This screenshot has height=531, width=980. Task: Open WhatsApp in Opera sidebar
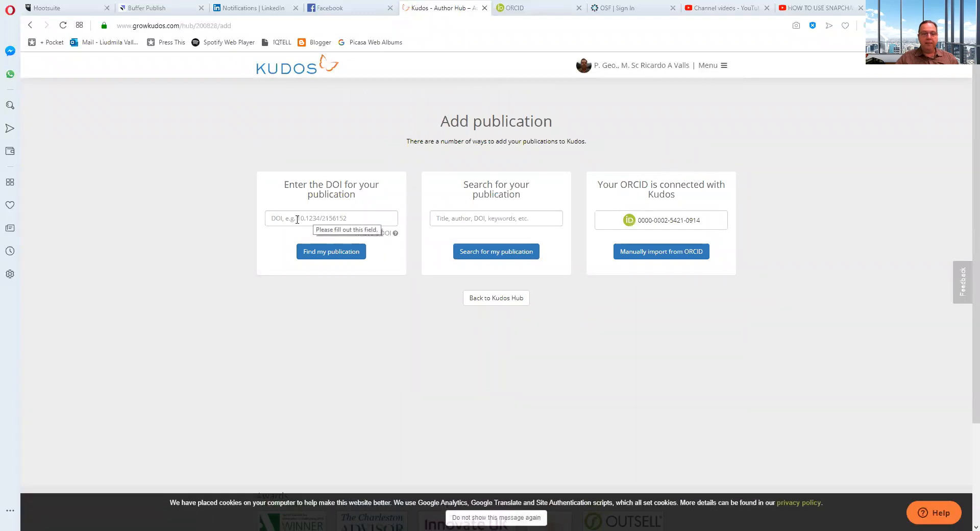[10, 75]
